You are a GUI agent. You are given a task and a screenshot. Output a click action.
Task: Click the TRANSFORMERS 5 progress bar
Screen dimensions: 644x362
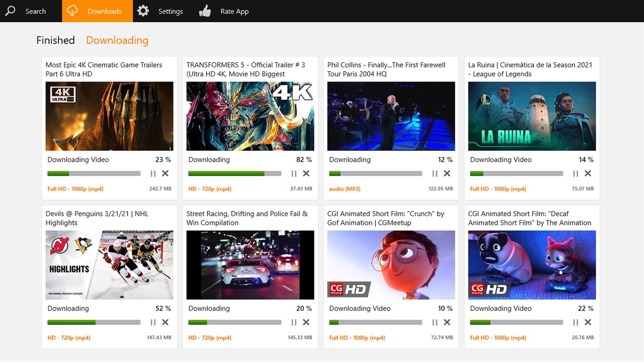(x=235, y=173)
